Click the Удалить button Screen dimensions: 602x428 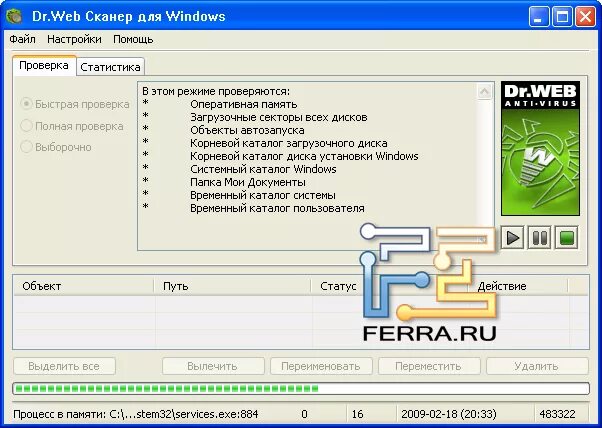click(x=537, y=366)
